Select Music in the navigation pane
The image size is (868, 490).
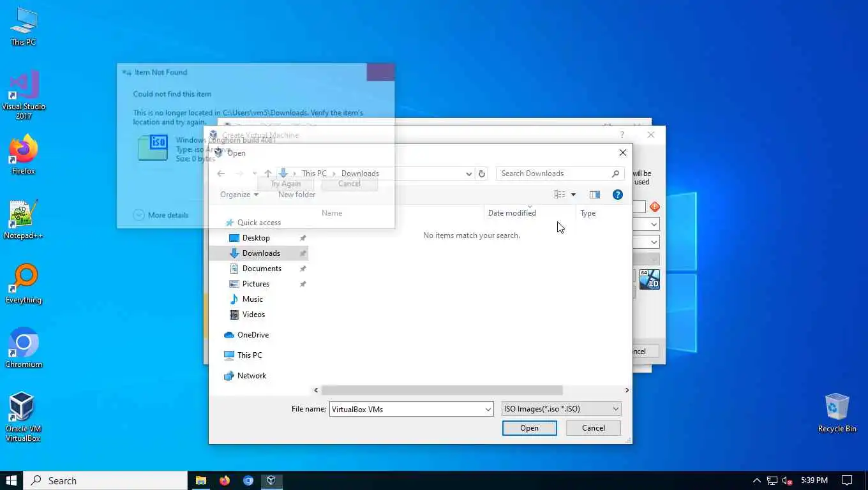[253, 299]
